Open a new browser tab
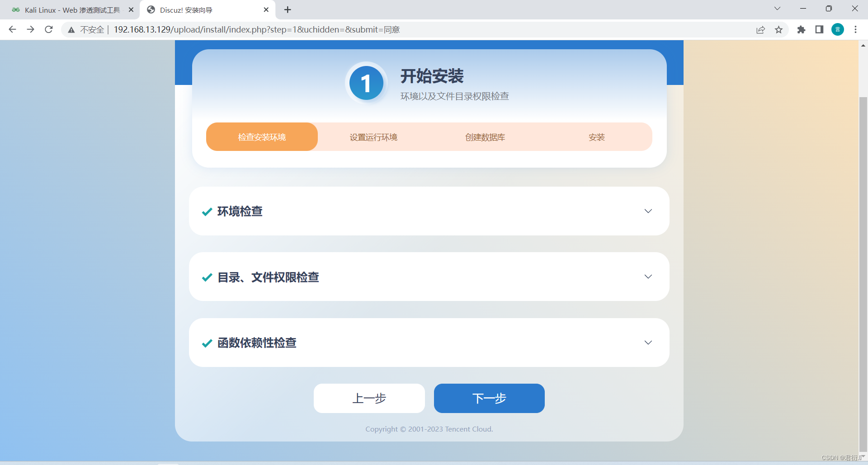Screen dimensions: 868x465 tap(288, 9)
